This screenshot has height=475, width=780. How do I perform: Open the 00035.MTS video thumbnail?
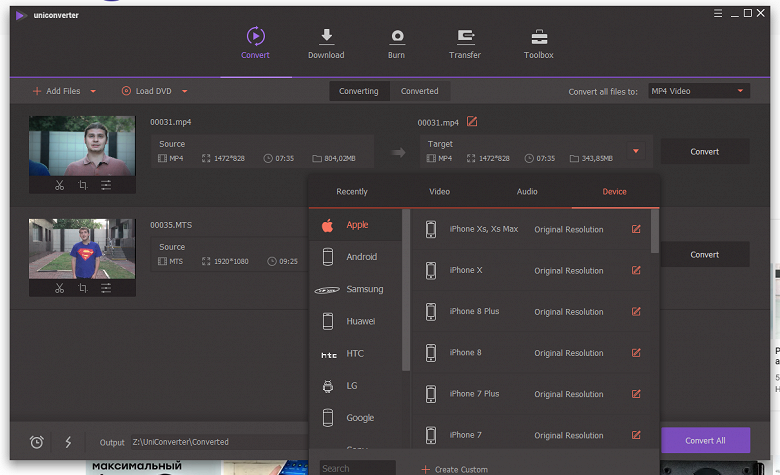tap(82, 249)
